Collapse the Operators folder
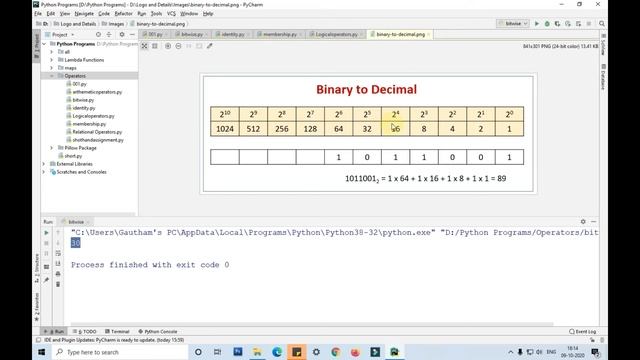 (x=52, y=76)
